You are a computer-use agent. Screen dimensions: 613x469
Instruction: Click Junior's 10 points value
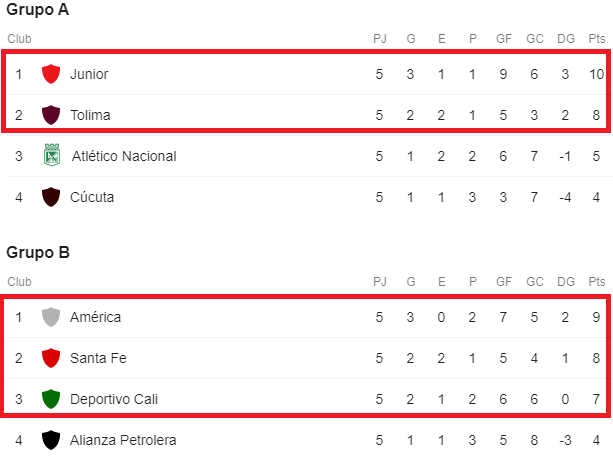[x=596, y=74]
